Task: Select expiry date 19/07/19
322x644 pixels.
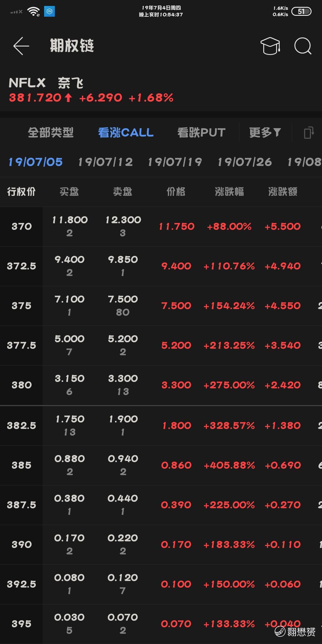Action: tap(175, 162)
